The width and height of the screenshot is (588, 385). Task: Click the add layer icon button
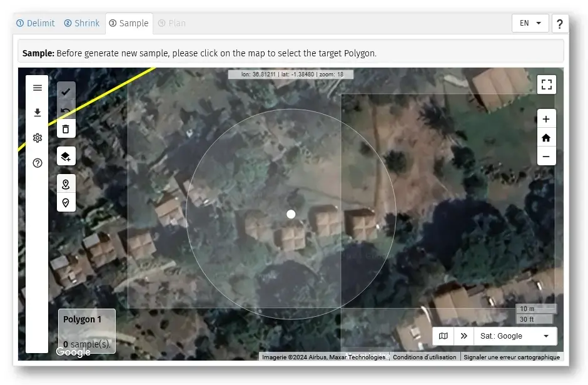click(66, 156)
